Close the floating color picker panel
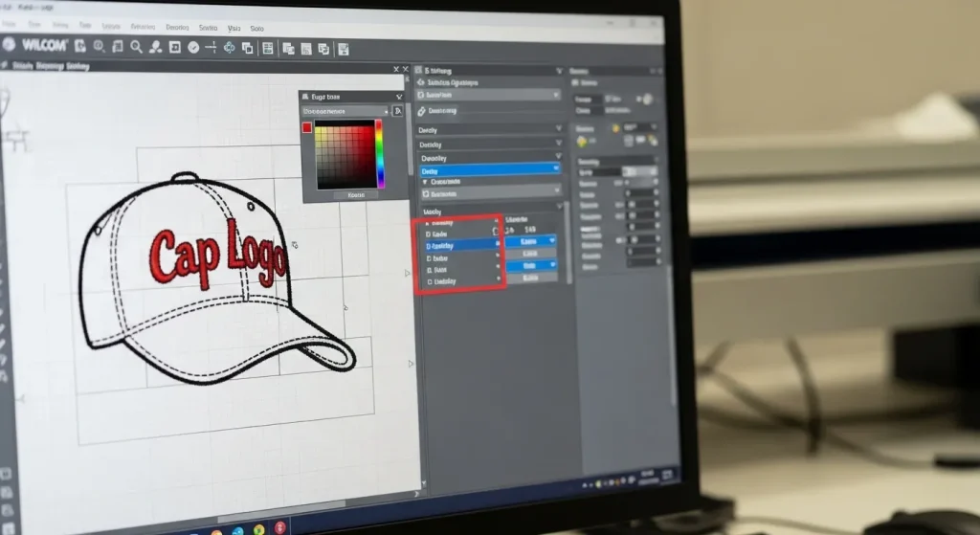The height and width of the screenshot is (535, 980). pyautogui.click(x=399, y=97)
